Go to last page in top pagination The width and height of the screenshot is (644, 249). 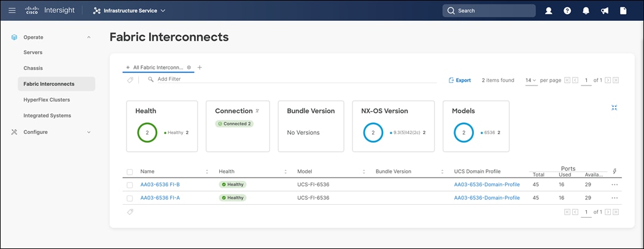616,81
